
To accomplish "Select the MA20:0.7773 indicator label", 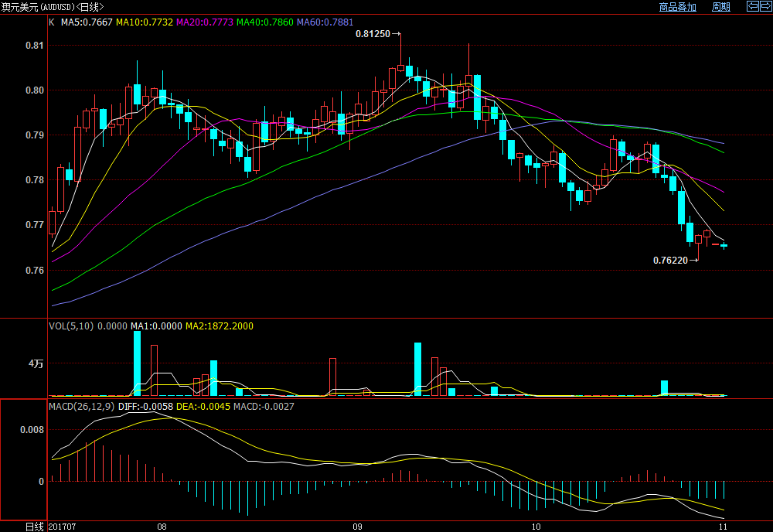I will (205, 22).
